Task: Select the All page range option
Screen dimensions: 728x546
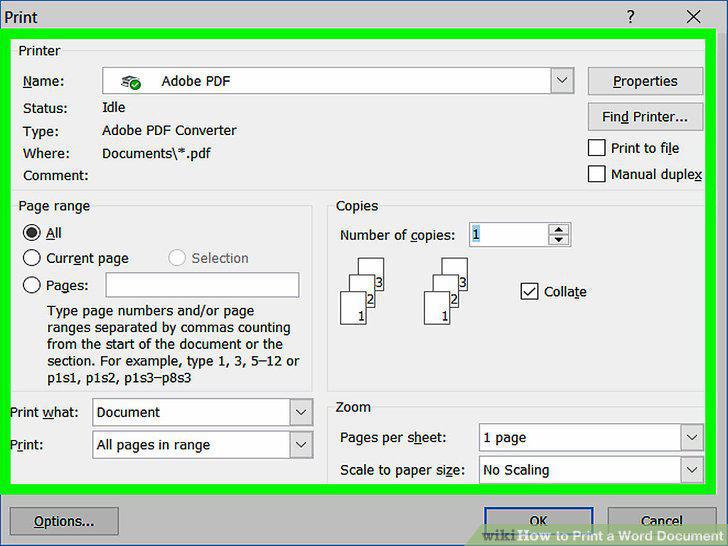Action: pyautogui.click(x=32, y=233)
